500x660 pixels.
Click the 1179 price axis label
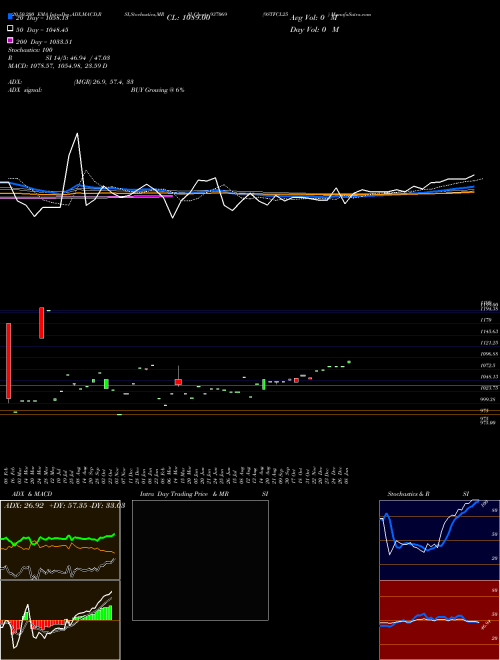(x=485, y=320)
